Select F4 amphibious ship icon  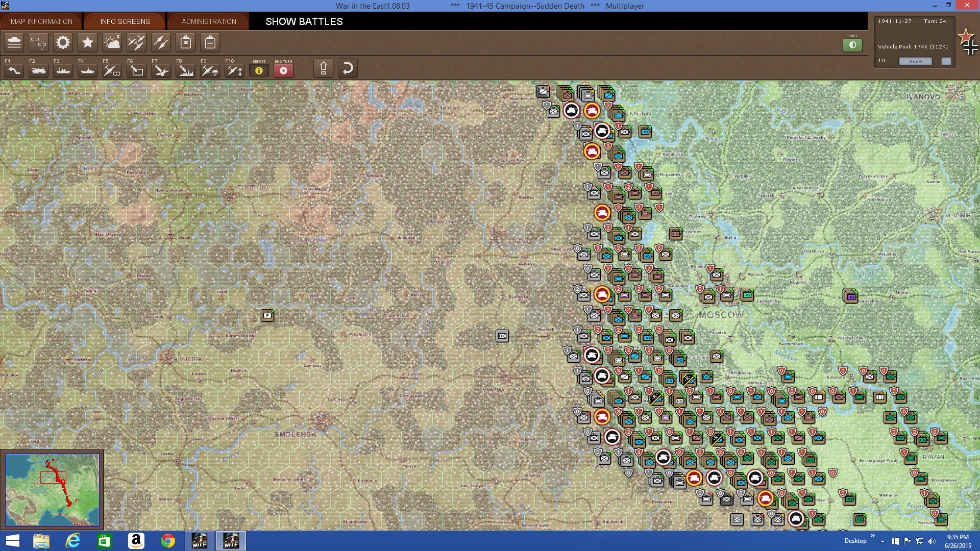[88, 70]
